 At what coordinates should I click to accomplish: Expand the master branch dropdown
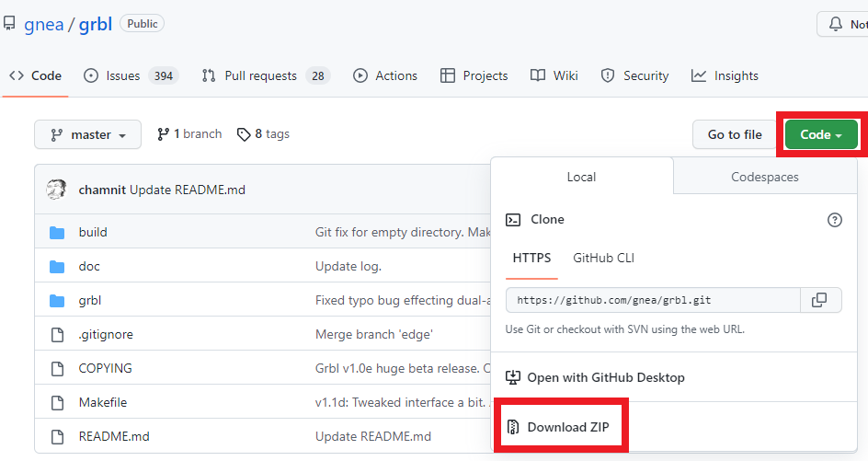pyautogui.click(x=87, y=134)
